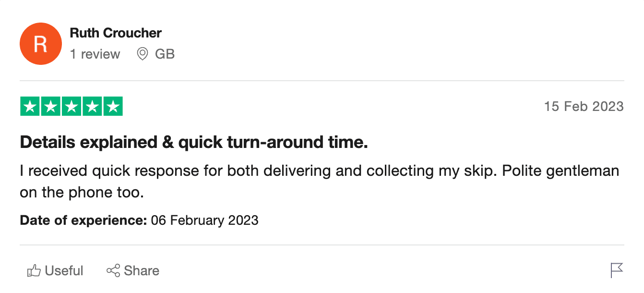Click the thumbs-up Useful icon
The image size is (644, 293).
(x=34, y=271)
